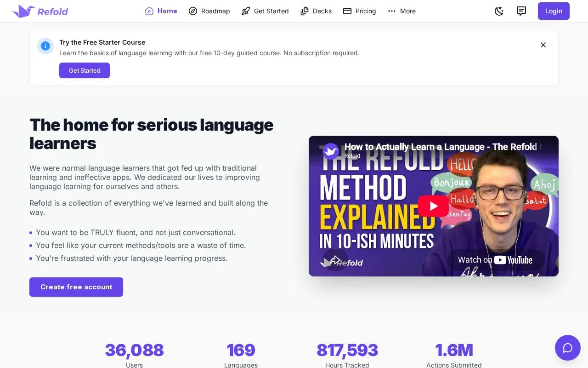
Task: Click the 817,593 Hours Tracked statistic
Action: coord(347,355)
